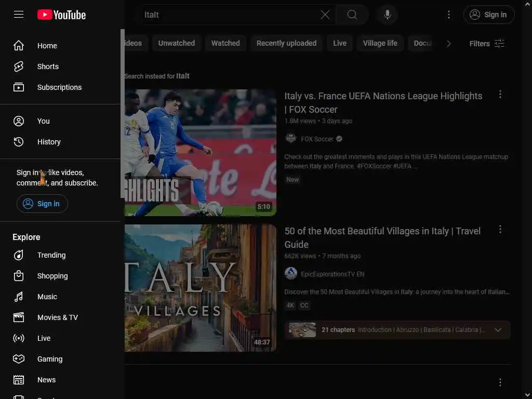This screenshot has width=532, height=399.
Task: Click the Explore section heading
Action: click(x=26, y=237)
